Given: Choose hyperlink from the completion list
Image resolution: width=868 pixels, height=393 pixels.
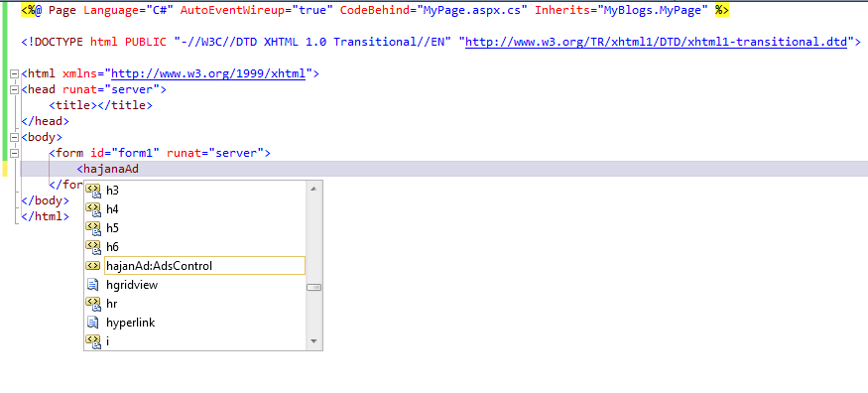Looking at the screenshot, I should [x=131, y=323].
